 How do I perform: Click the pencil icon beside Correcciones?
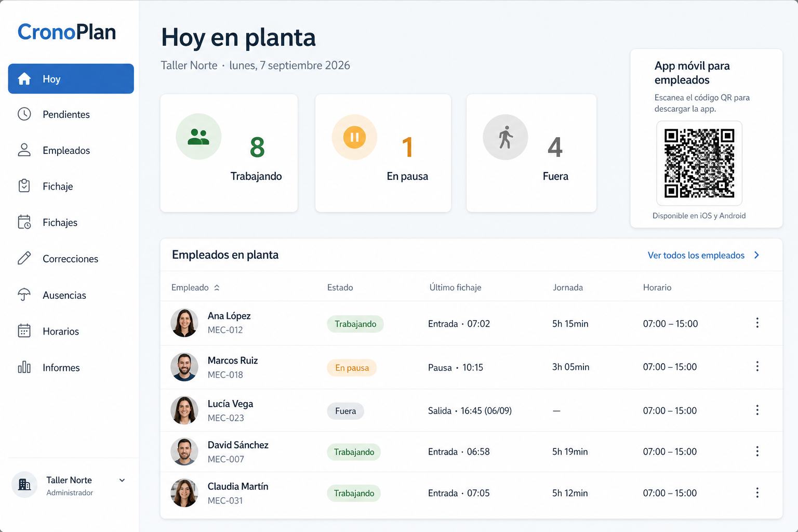click(x=24, y=258)
